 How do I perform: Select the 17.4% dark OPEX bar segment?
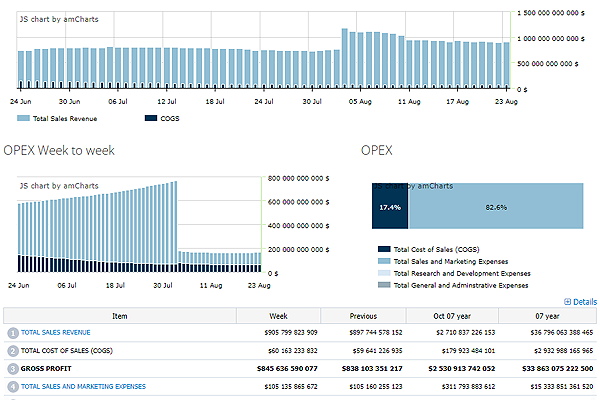(390, 207)
